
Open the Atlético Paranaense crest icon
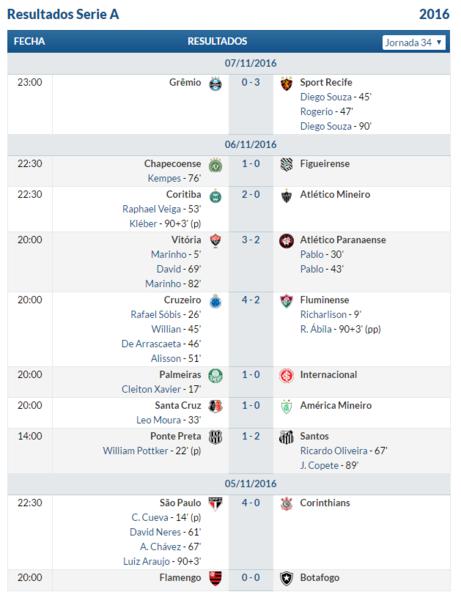coord(287,241)
